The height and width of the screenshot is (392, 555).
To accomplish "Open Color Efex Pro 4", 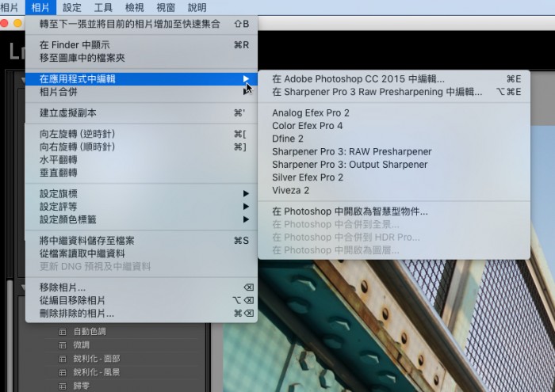I will click(394, 126).
